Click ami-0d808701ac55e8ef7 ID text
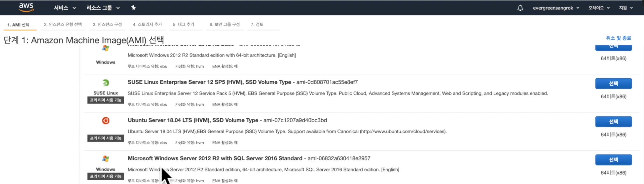This screenshot has width=644, height=184. tap(327, 82)
